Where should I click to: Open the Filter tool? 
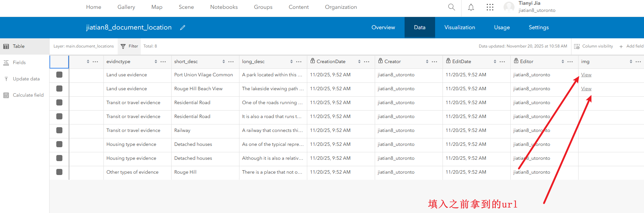(x=130, y=46)
